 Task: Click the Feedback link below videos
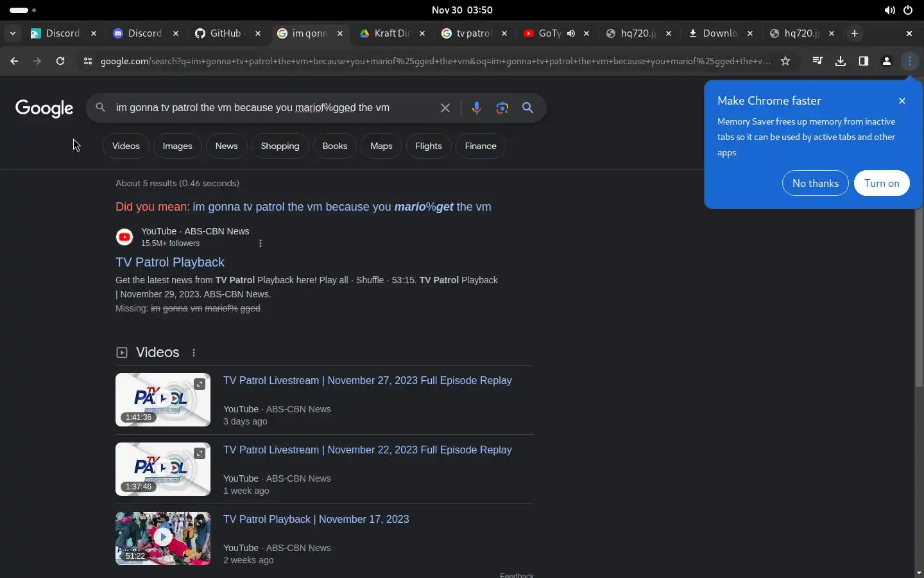[x=517, y=575]
